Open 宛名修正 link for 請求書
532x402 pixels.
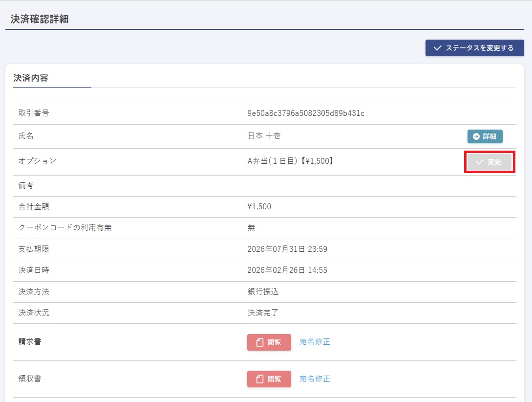tap(315, 342)
